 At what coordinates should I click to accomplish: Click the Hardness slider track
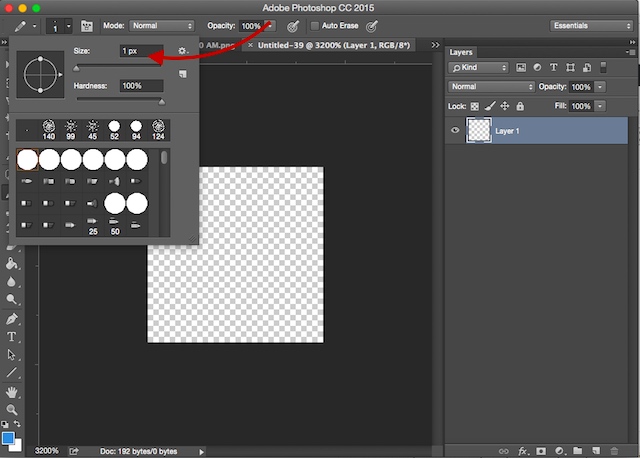(120, 100)
